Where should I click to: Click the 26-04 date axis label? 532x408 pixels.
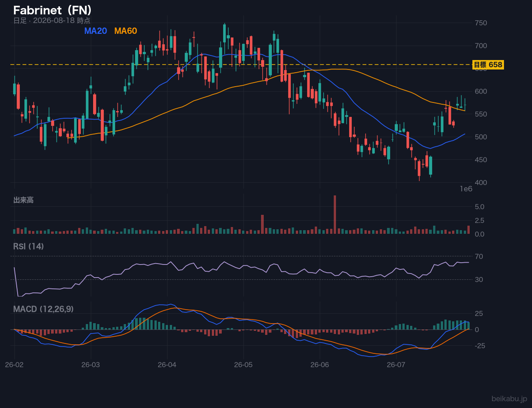coord(167,365)
